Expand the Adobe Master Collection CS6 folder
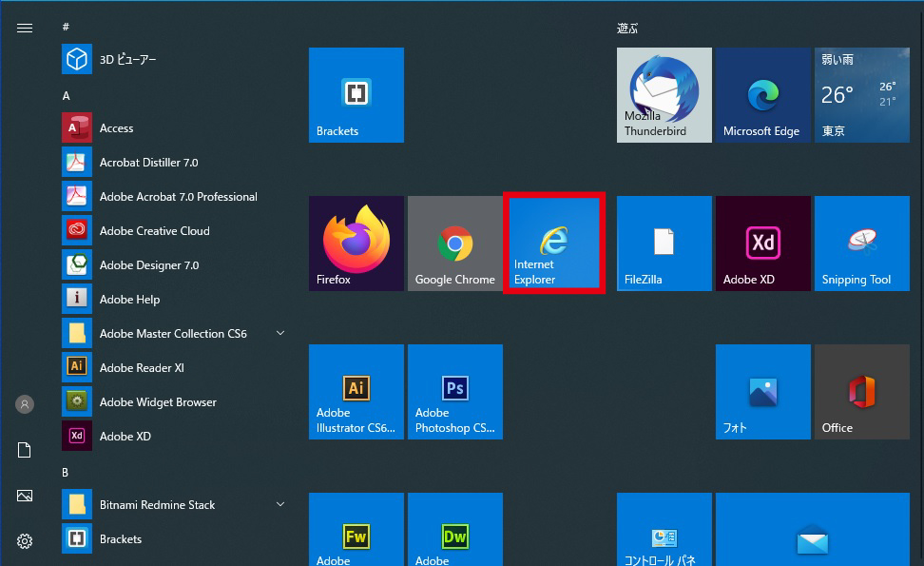 coord(280,333)
